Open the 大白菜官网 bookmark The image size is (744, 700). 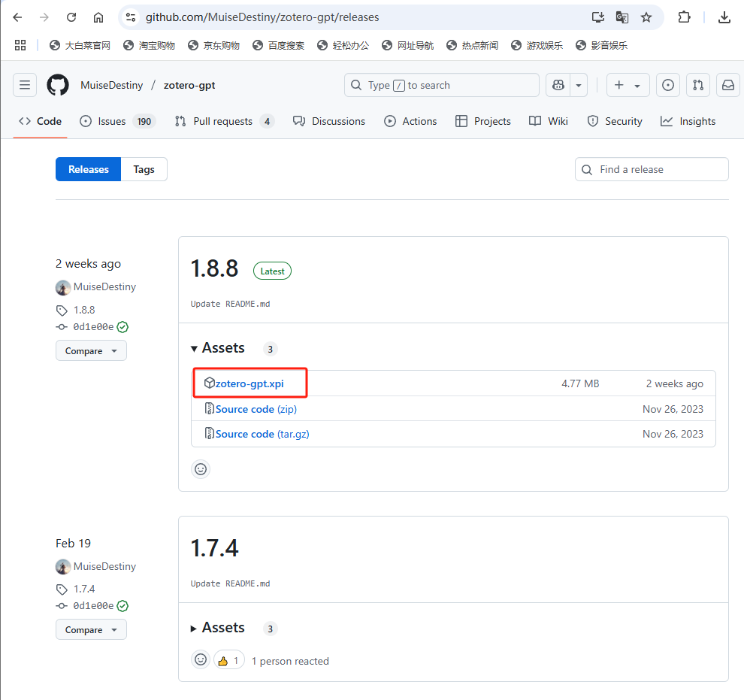[80, 46]
